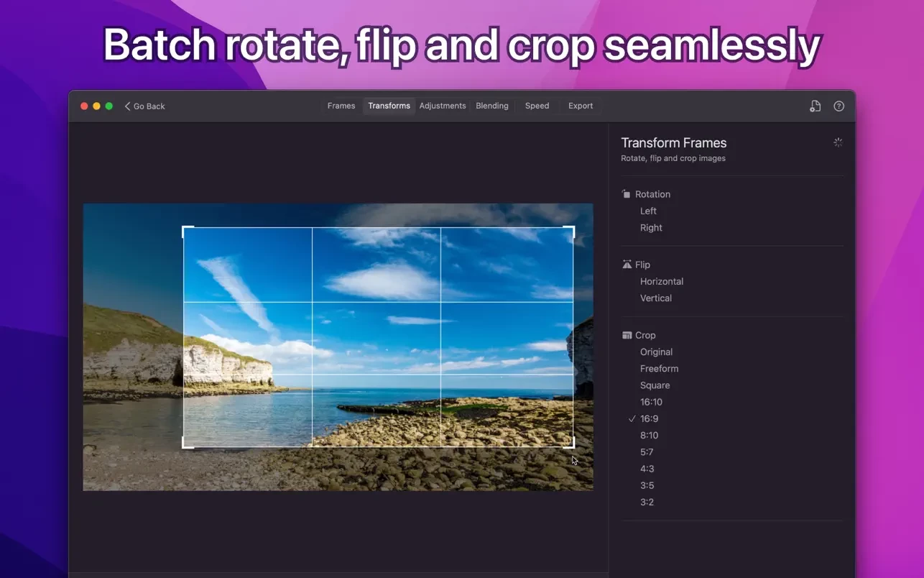The image size is (924, 578).
Task: Flip frames Horizontal
Action: (x=661, y=282)
